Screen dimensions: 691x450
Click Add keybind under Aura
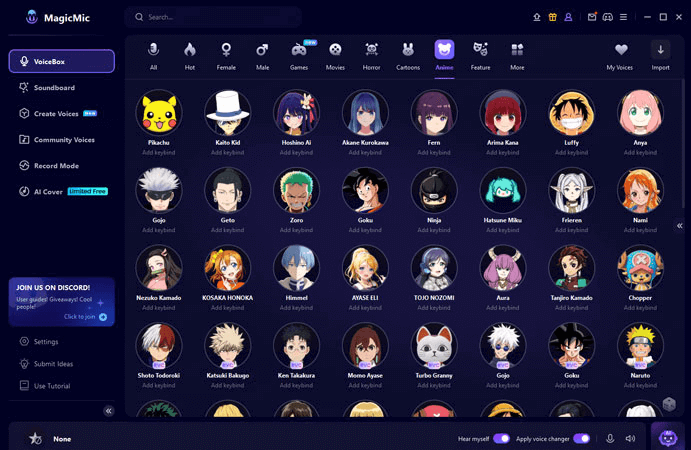pos(502,308)
